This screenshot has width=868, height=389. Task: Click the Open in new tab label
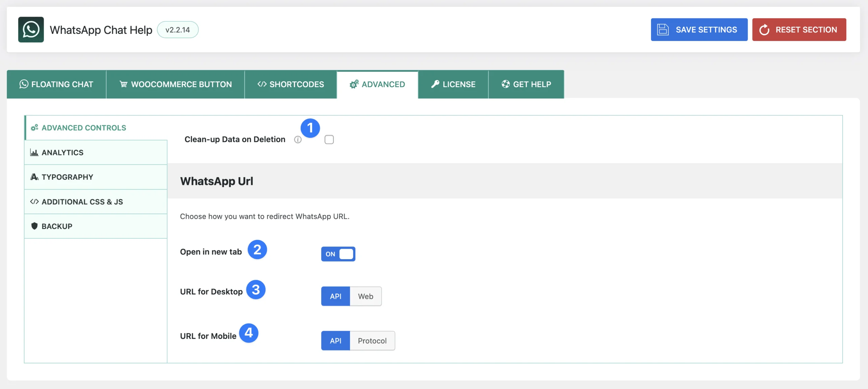tap(211, 252)
